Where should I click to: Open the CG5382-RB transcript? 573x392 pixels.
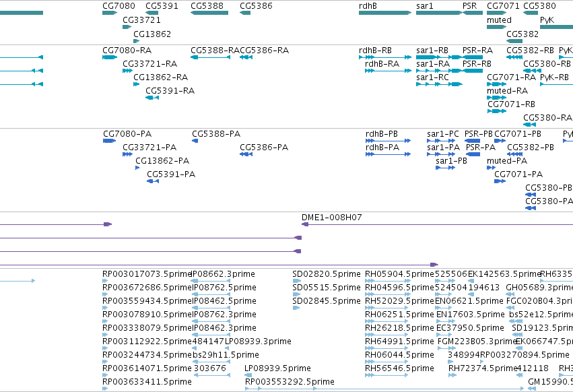[514, 57]
